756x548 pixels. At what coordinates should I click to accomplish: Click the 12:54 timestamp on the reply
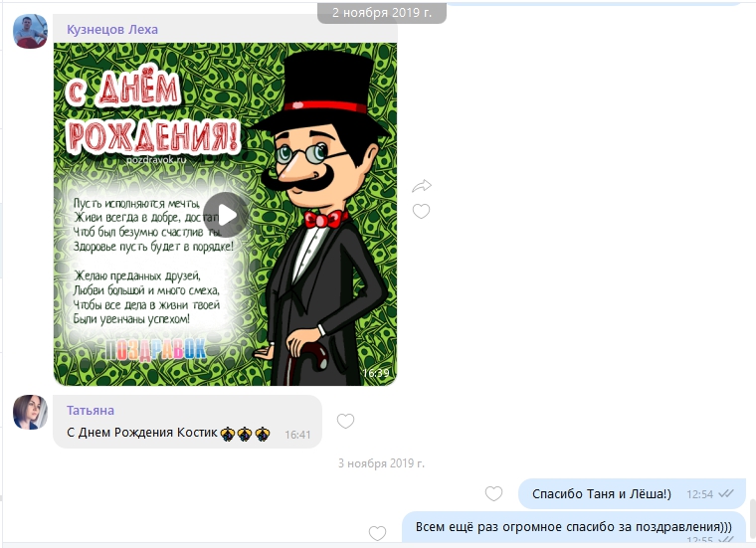tap(699, 494)
